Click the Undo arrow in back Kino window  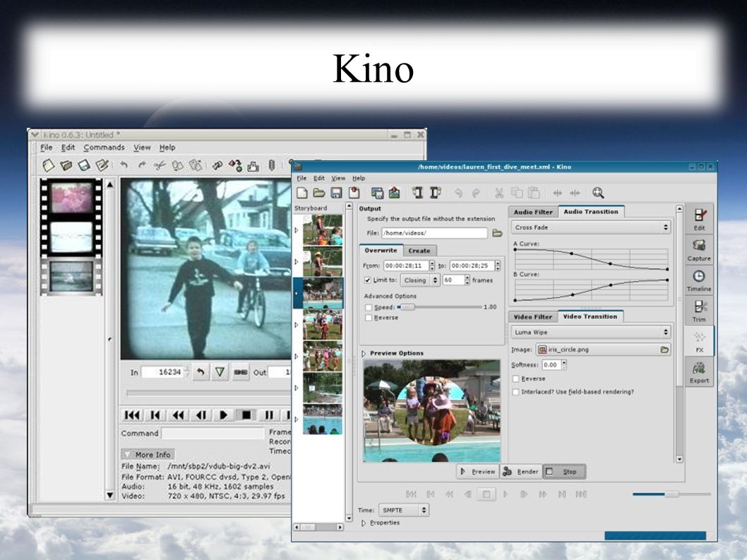tap(124, 165)
